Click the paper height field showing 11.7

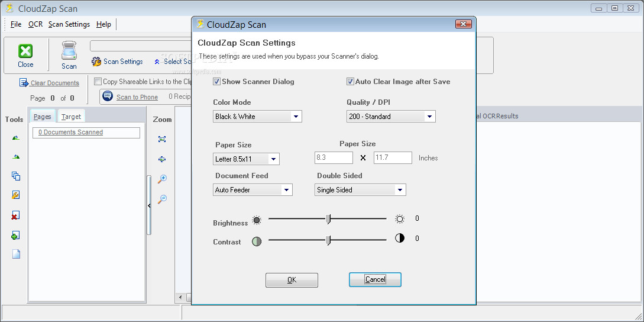coord(393,158)
